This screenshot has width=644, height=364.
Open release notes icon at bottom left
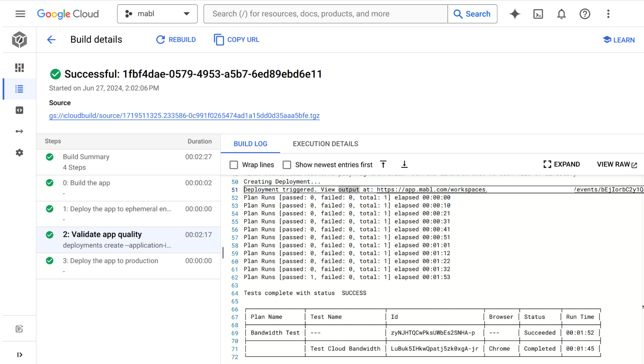pos(19,329)
